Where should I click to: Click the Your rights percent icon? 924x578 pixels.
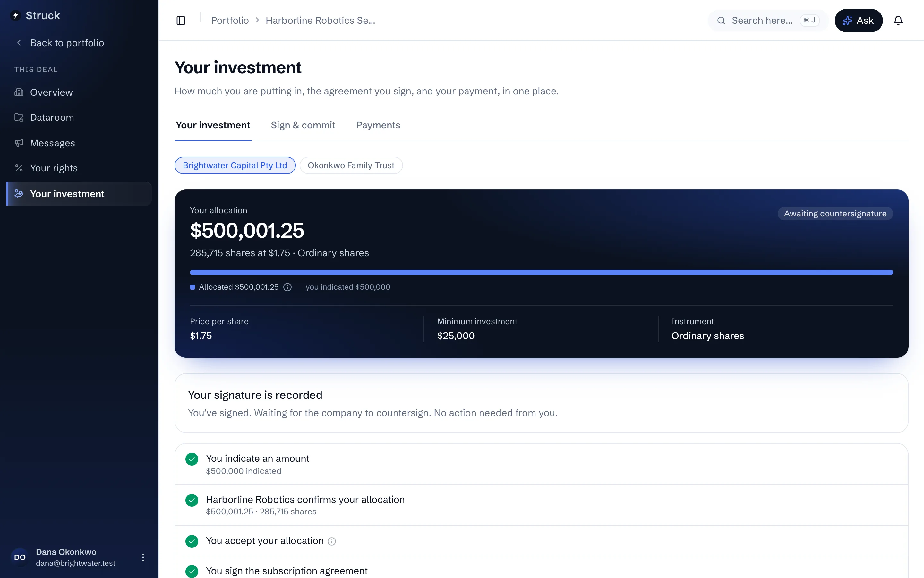click(x=19, y=168)
